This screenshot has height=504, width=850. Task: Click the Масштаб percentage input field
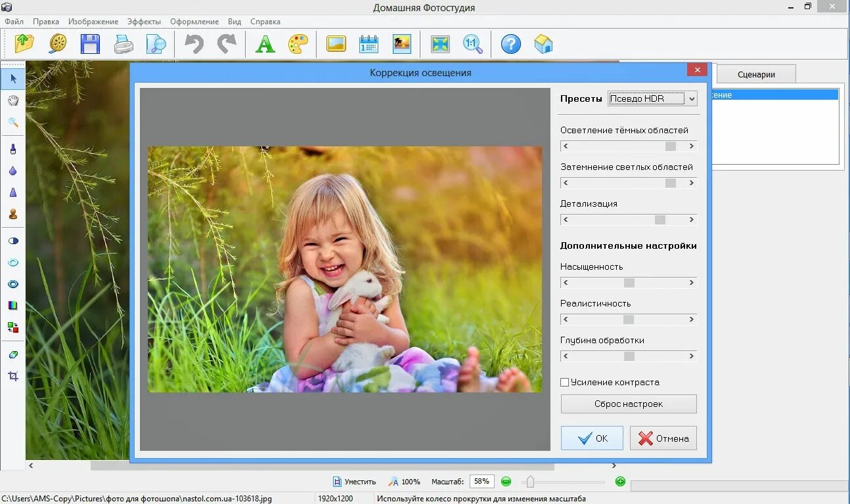click(x=481, y=481)
